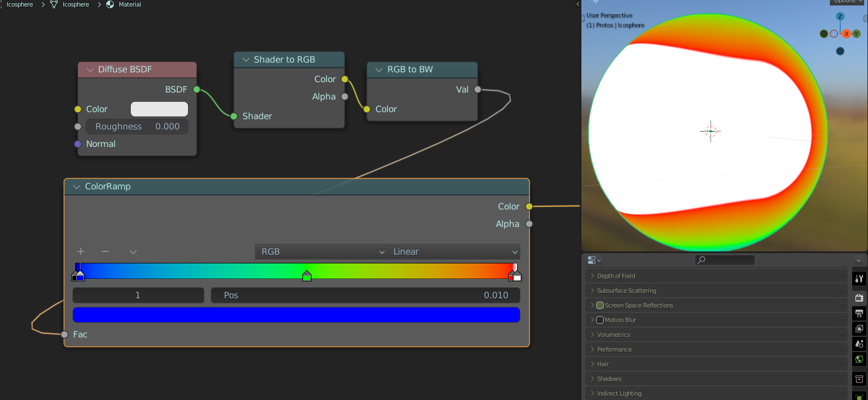Open the viewport Options menu
The height and width of the screenshot is (400, 868).
847,2
